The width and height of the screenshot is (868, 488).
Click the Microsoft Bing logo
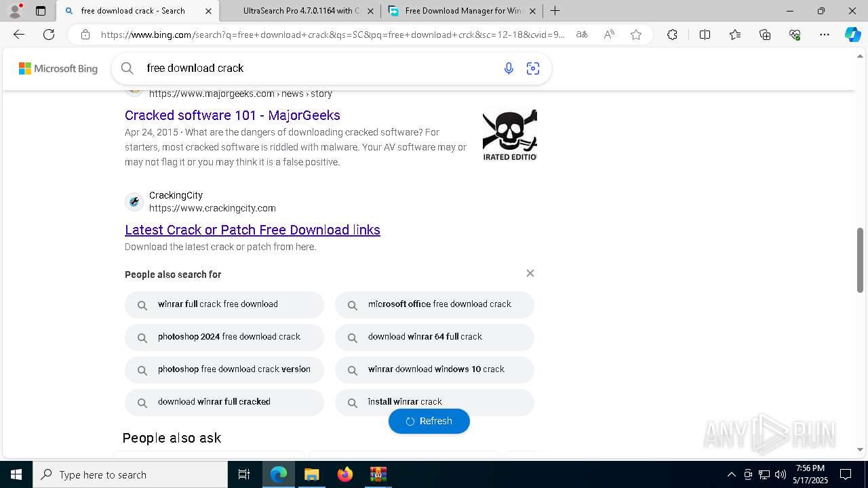(58, 68)
